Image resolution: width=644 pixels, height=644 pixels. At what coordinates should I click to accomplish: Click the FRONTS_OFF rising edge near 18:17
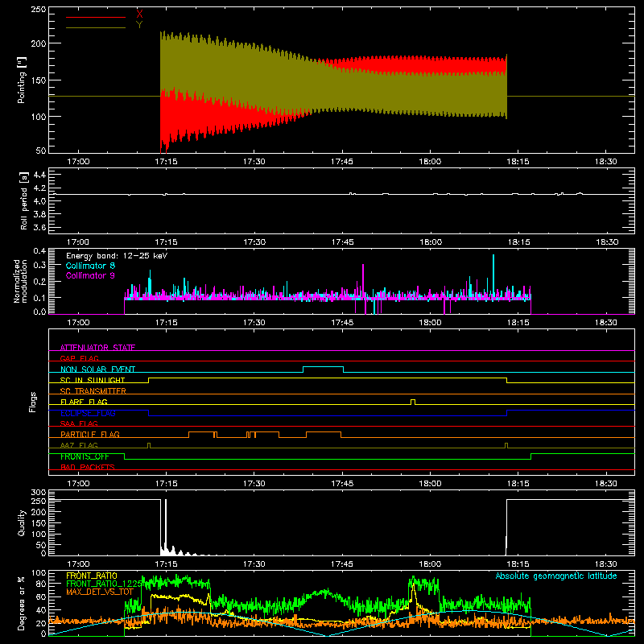(x=530, y=456)
